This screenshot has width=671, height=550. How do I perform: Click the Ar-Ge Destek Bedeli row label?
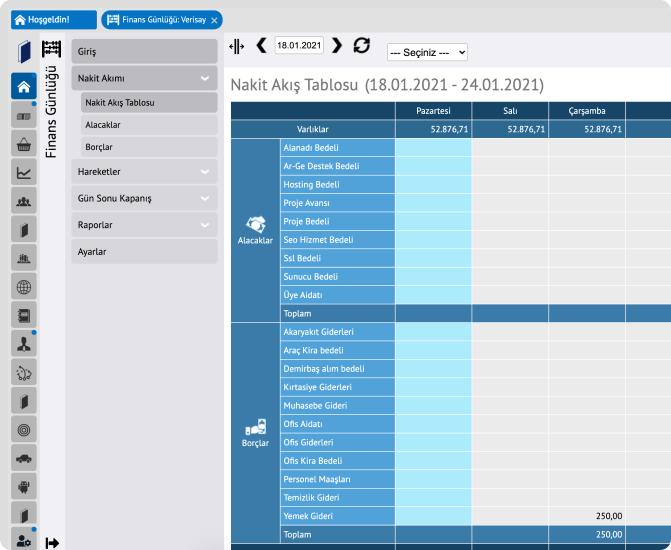[x=337, y=166]
